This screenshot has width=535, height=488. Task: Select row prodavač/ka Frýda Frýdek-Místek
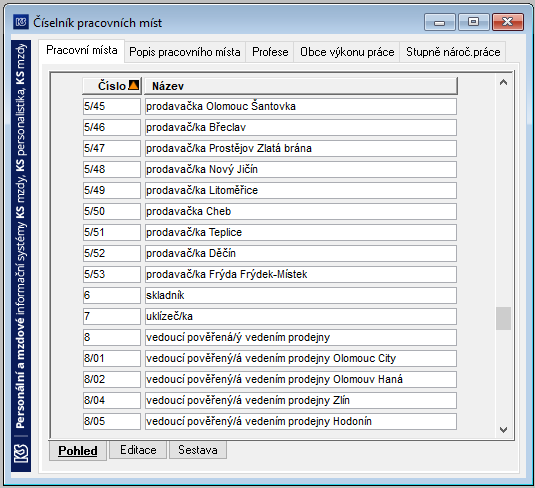coord(301,274)
